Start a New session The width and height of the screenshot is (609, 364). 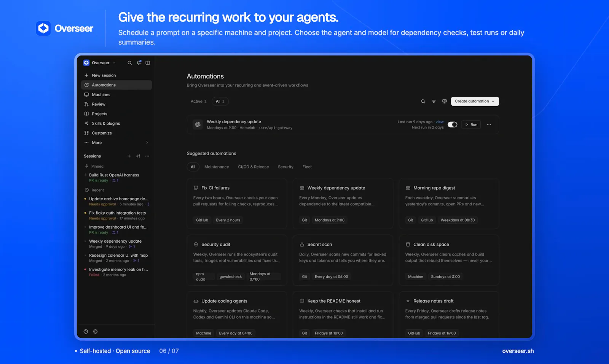[x=116, y=75]
